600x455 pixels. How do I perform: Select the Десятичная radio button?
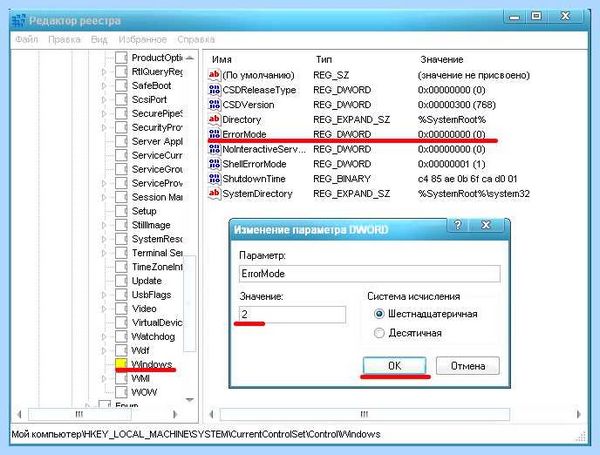379,333
